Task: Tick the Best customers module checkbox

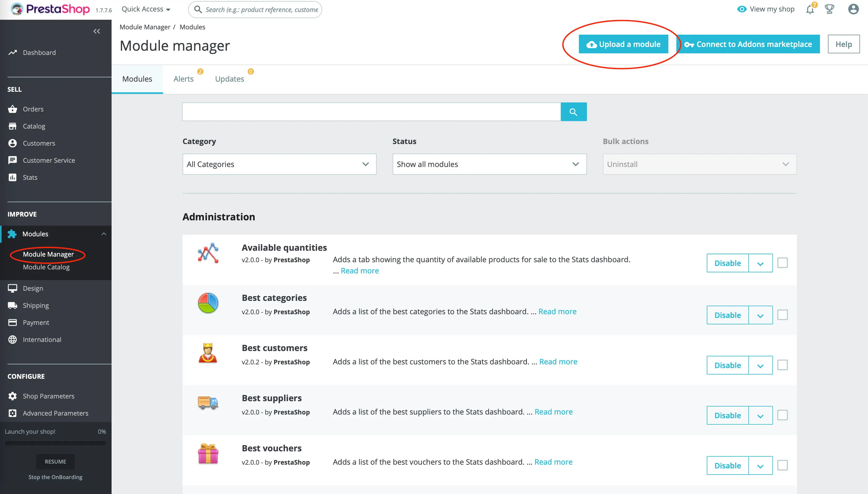Action: point(783,365)
